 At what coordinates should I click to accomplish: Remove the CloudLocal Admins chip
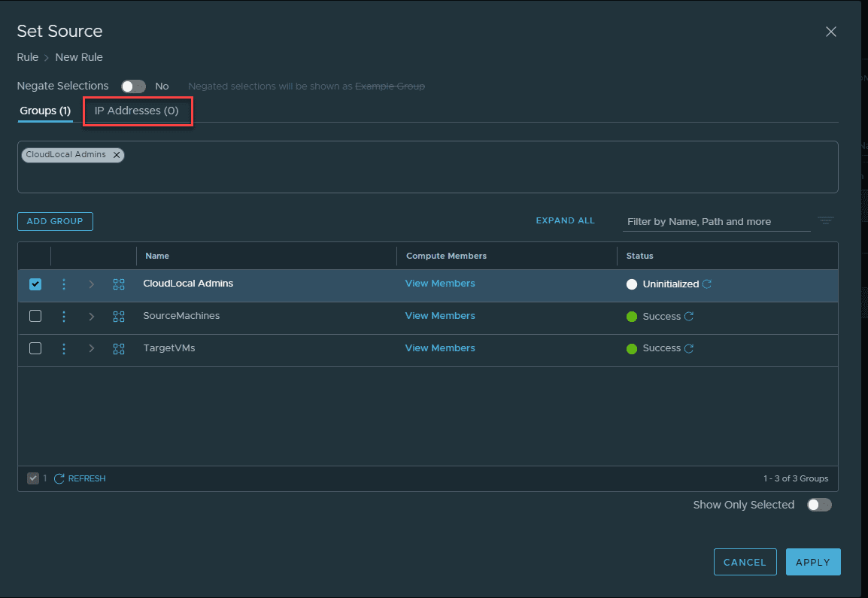(x=117, y=155)
